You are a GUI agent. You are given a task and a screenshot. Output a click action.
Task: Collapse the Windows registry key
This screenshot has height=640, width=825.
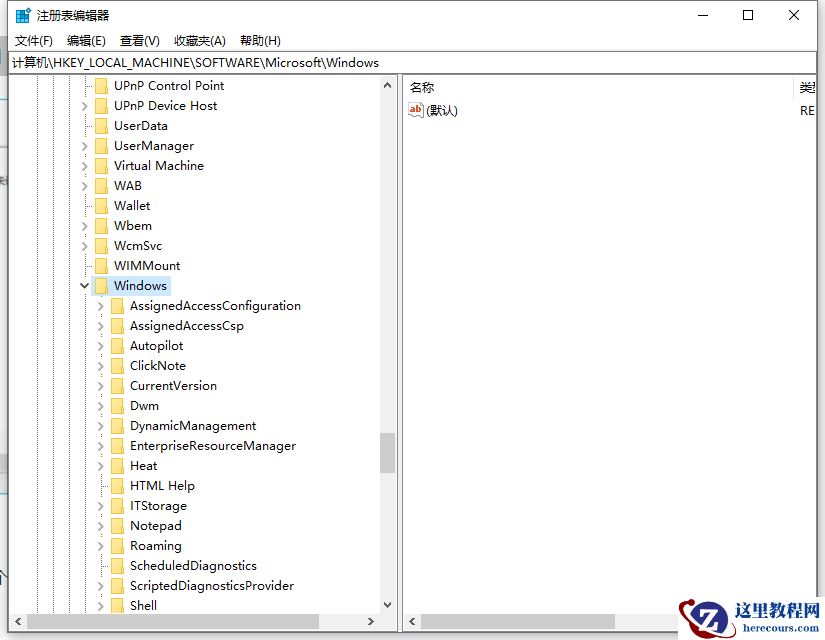84,285
